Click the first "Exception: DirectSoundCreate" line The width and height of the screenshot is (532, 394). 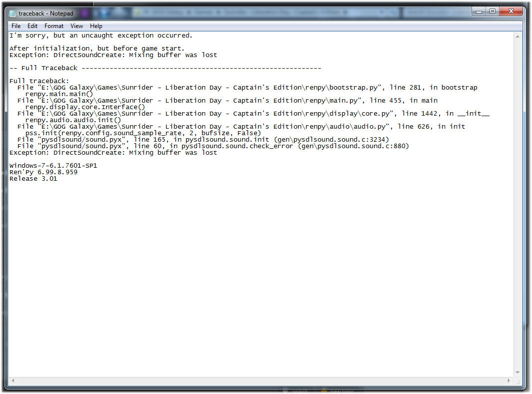click(113, 55)
